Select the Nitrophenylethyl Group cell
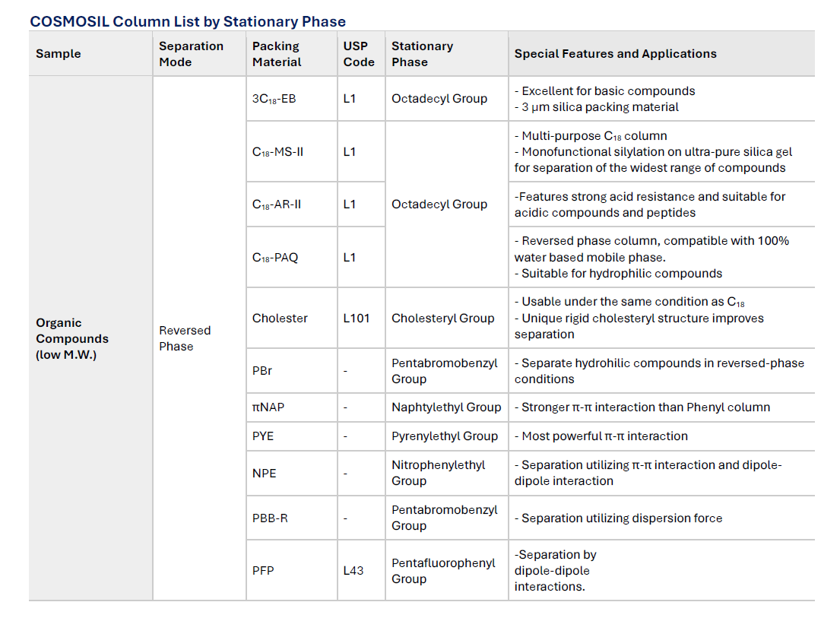Screen dimensions: 840x618 coord(438,473)
